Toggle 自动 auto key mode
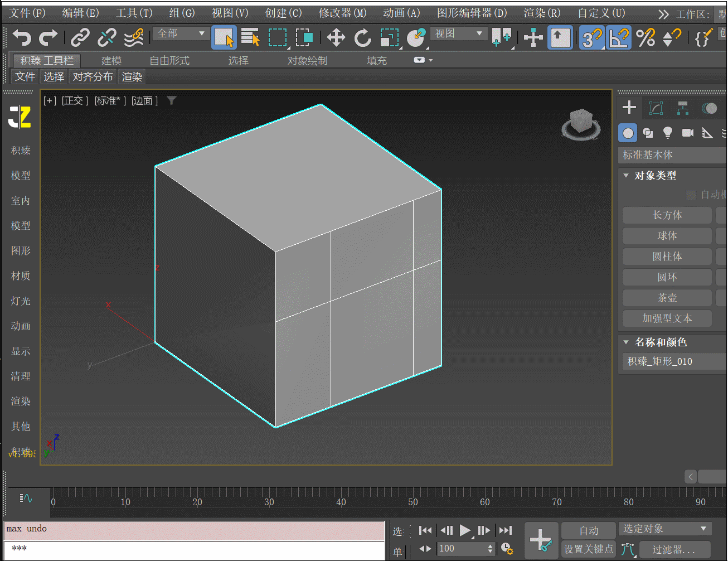The height and width of the screenshot is (561, 728). tap(589, 531)
